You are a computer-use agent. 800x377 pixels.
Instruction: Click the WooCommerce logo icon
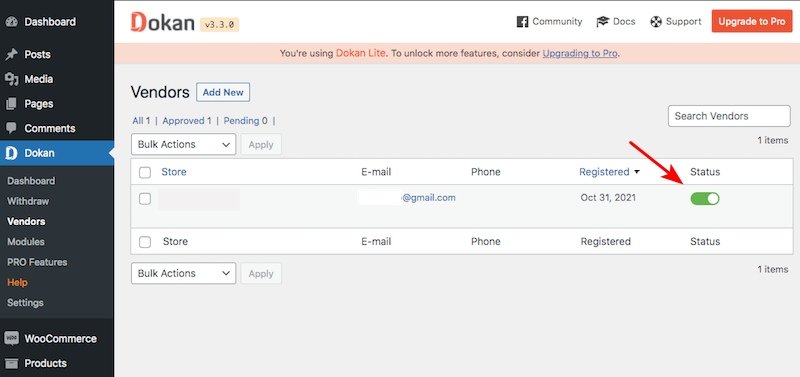11,339
